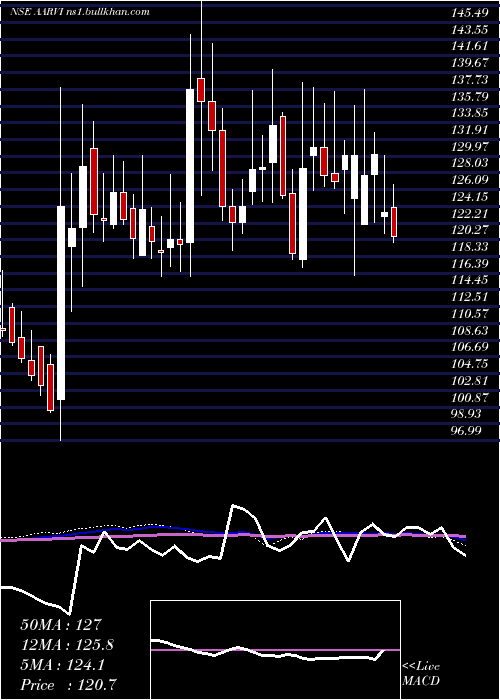Click the 12MA : 125.8 readout
This screenshot has height=700, width=500.
click(x=67, y=645)
